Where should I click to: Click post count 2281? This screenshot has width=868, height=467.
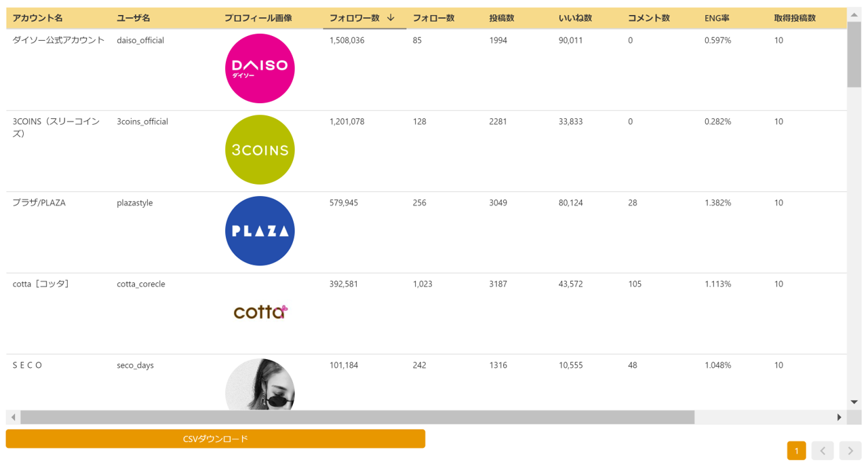[x=498, y=122]
